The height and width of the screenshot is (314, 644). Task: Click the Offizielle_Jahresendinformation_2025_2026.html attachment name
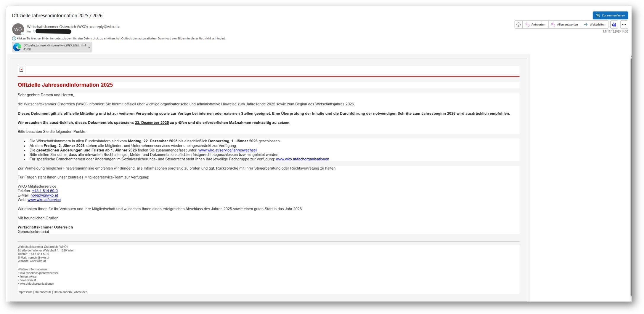pyautogui.click(x=54, y=45)
